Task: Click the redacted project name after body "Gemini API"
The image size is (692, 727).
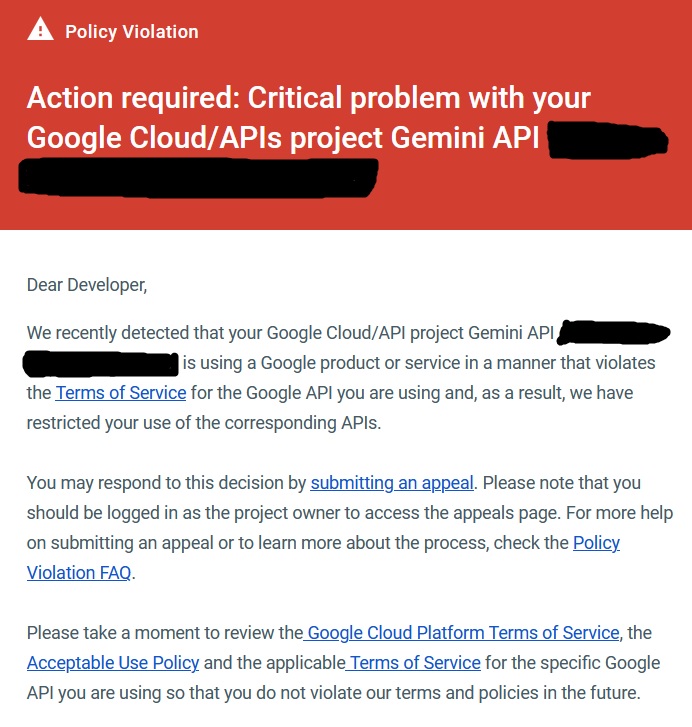Action: coord(613,333)
